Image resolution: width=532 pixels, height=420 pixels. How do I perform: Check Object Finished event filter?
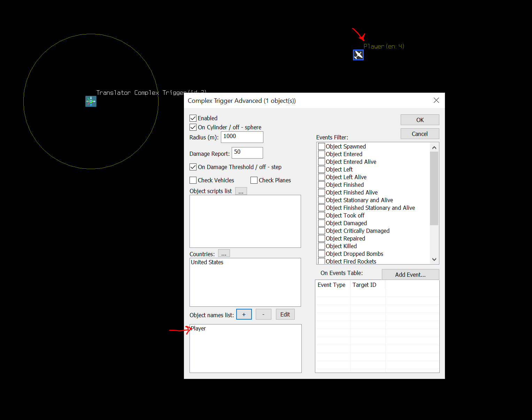coord(322,185)
